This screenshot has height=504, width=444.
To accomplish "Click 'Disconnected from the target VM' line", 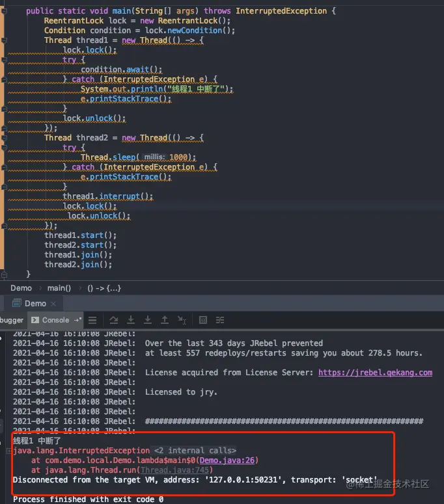I will coord(195,480).
